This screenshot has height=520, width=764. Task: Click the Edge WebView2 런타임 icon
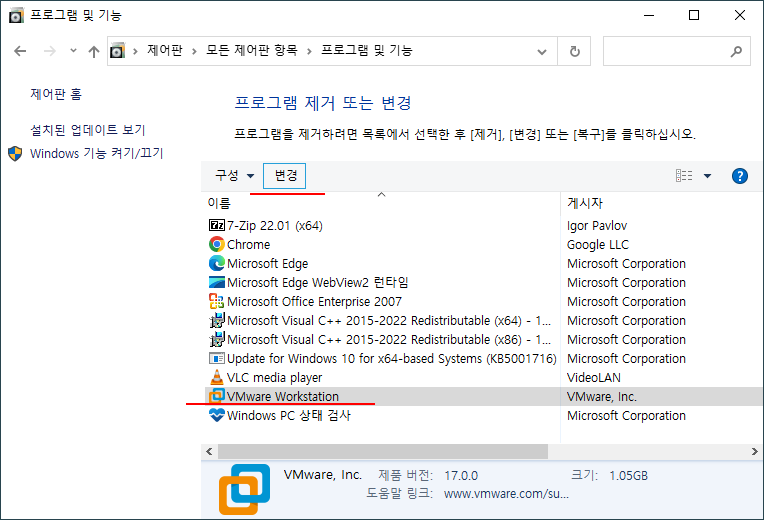217,282
